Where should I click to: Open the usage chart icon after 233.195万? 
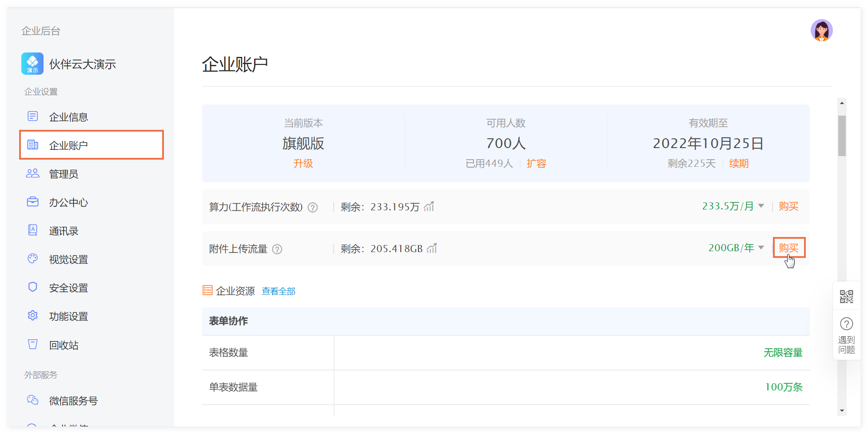(x=429, y=207)
